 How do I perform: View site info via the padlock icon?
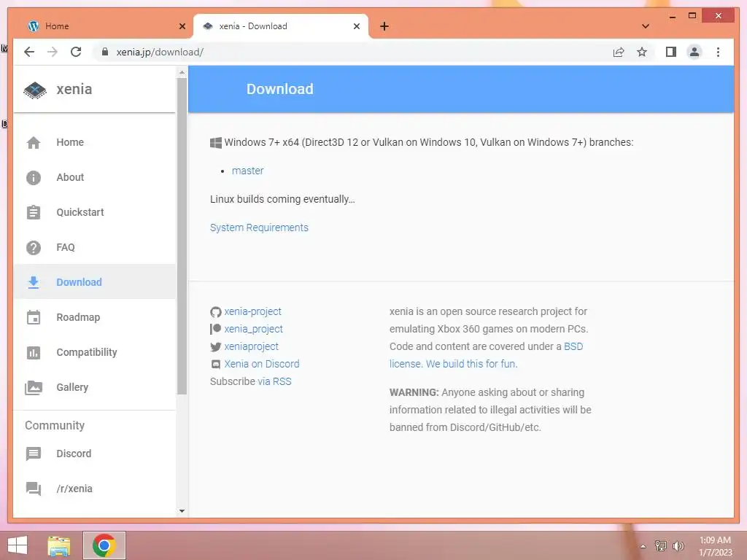click(105, 52)
